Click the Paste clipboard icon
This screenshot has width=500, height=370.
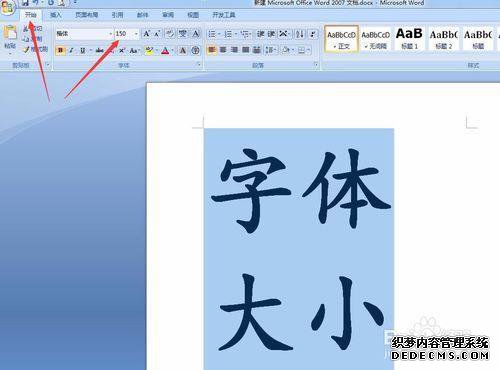point(10,33)
